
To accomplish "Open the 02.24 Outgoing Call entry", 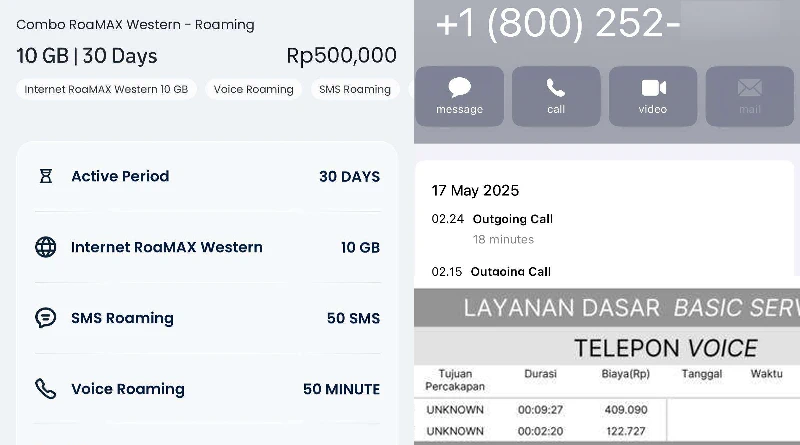I will [492, 229].
